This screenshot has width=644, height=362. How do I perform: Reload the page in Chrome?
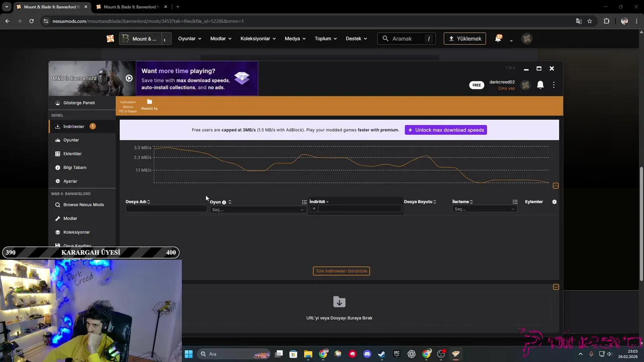[31, 21]
